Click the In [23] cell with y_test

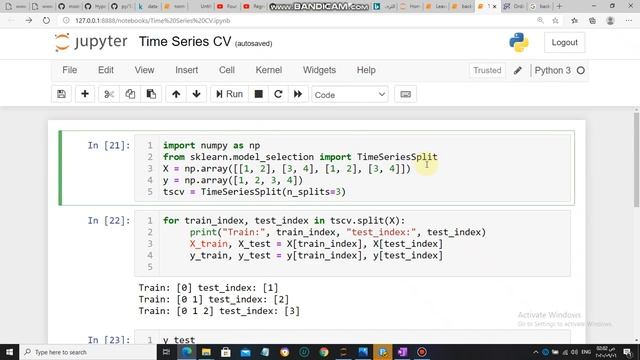353,338
